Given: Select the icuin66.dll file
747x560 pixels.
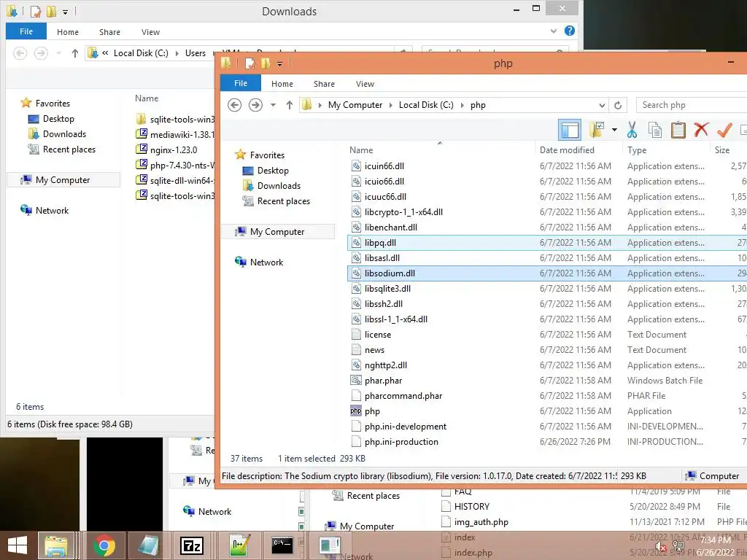Looking at the screenshot, I should (384, 166).
